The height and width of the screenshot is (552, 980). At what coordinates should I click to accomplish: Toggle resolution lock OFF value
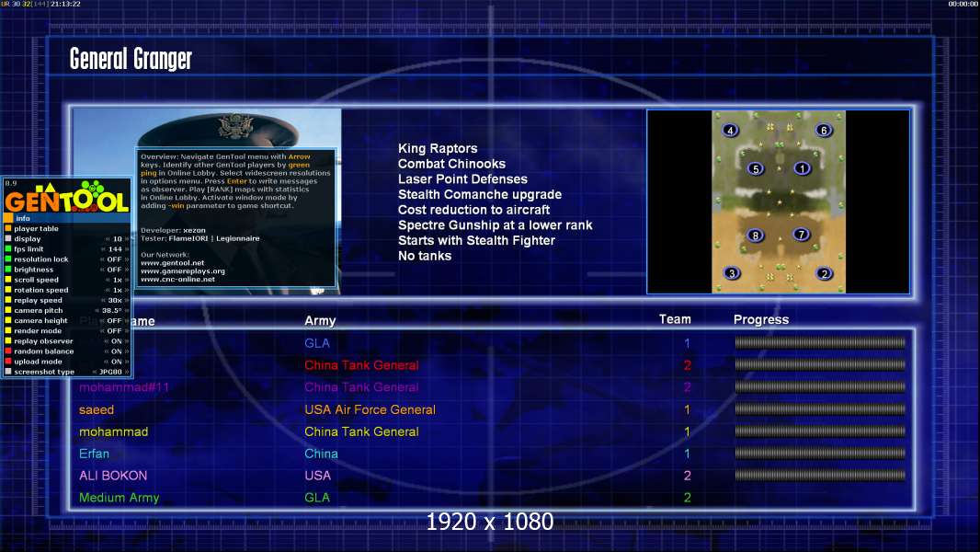(114, 259)
